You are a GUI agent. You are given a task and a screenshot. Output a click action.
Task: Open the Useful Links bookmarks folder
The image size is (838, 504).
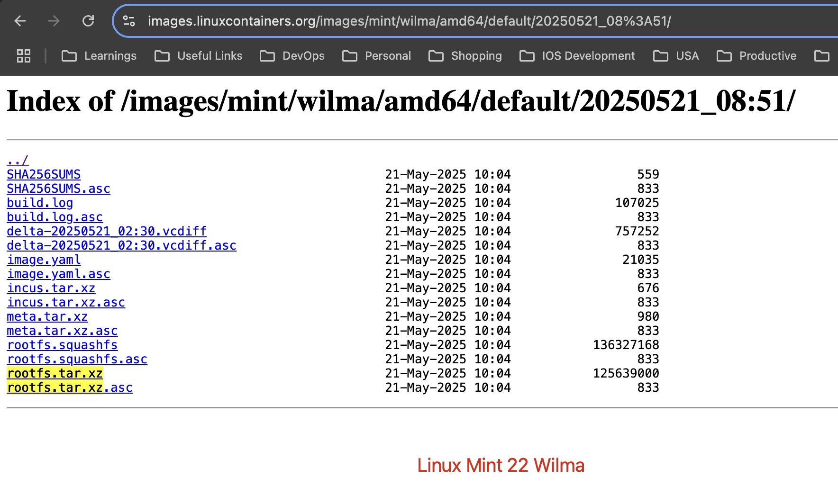(198, 56)
